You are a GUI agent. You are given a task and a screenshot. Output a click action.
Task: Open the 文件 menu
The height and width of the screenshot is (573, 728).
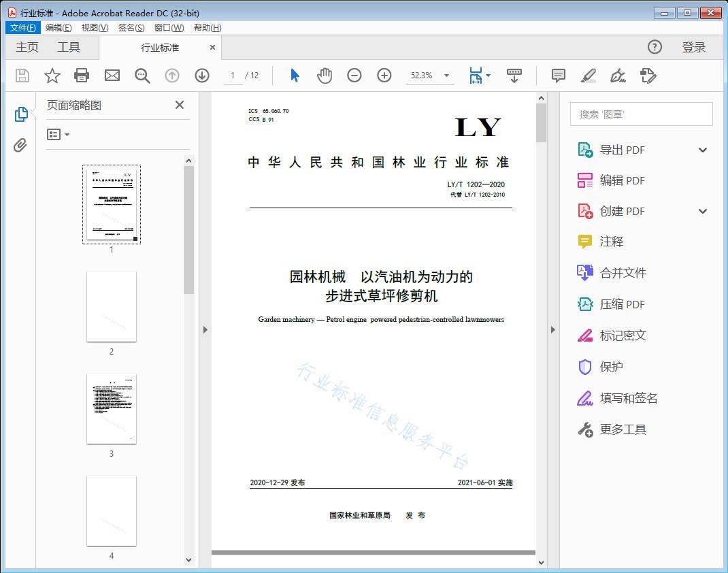(22, 27)
